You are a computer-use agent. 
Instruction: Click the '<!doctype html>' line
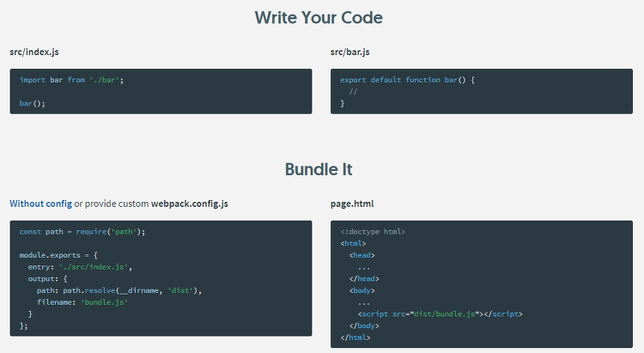coord(373,232)
